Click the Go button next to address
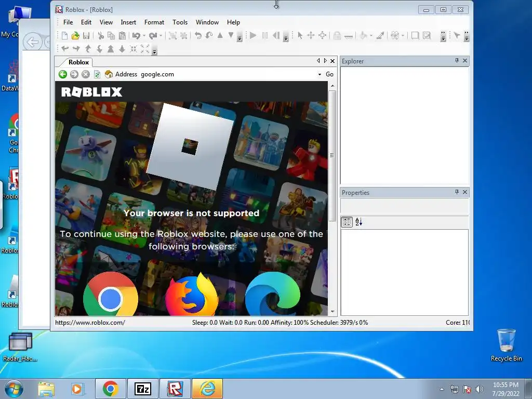Image resolution: width=532 pixels, height=399 pixels. pos(329,74)
